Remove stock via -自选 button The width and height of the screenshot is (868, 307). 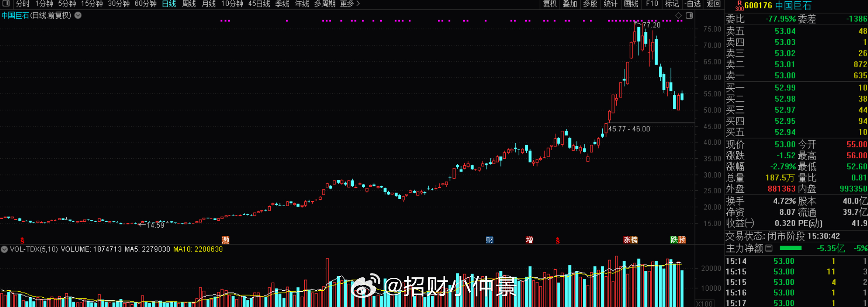[x=693, y=4]
